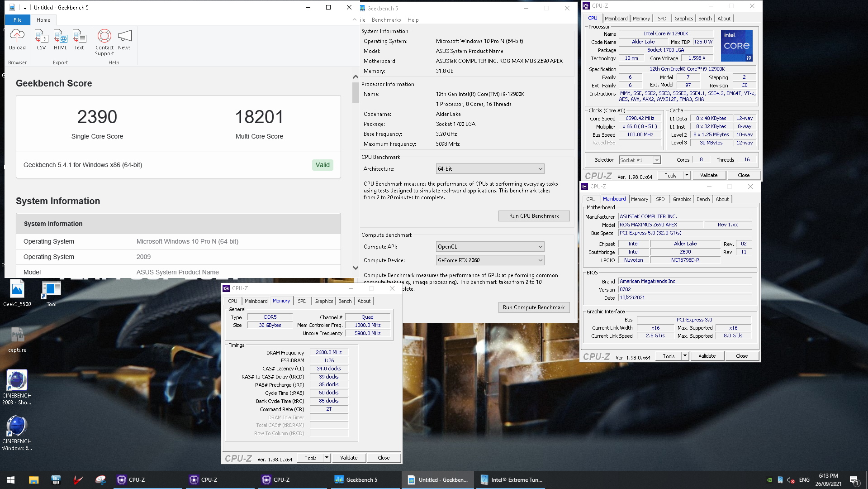The height and width of the screenshot is (489, 868).
Task: Click scroll down arrow in Geekbench results
Action: pyautogui.click(x=356, y=268)
